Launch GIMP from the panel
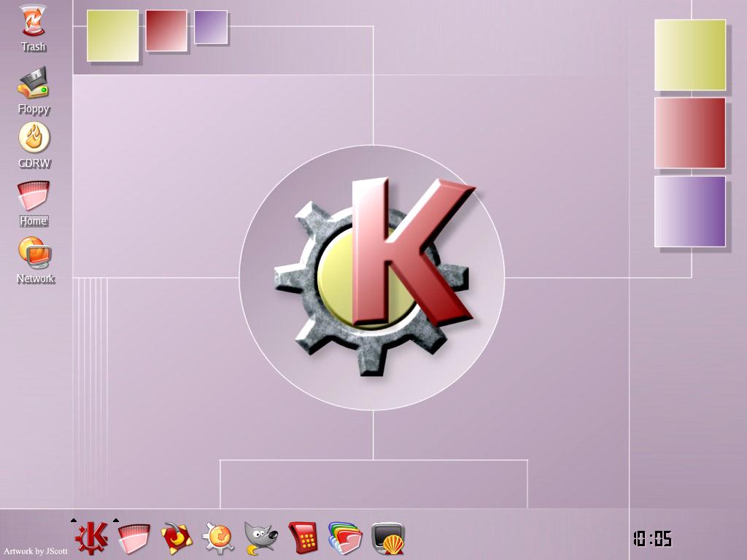 tap(260, 539)
